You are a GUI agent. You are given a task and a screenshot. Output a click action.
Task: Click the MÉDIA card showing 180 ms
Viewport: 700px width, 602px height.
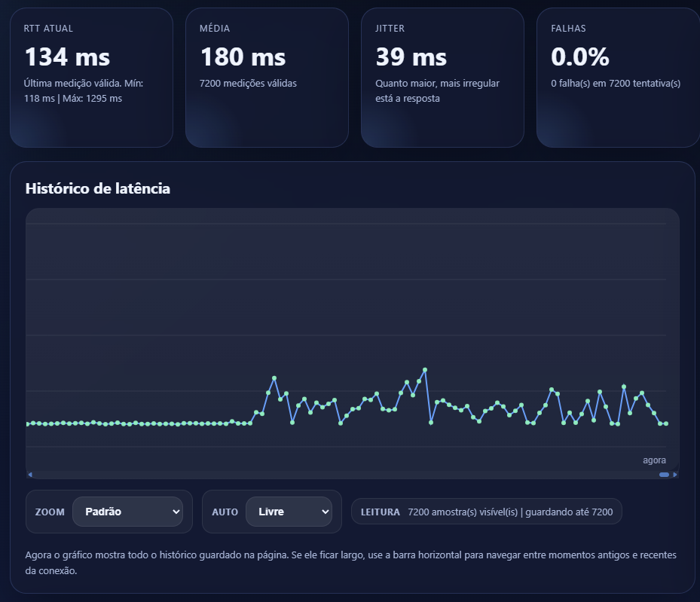(267, 75)
